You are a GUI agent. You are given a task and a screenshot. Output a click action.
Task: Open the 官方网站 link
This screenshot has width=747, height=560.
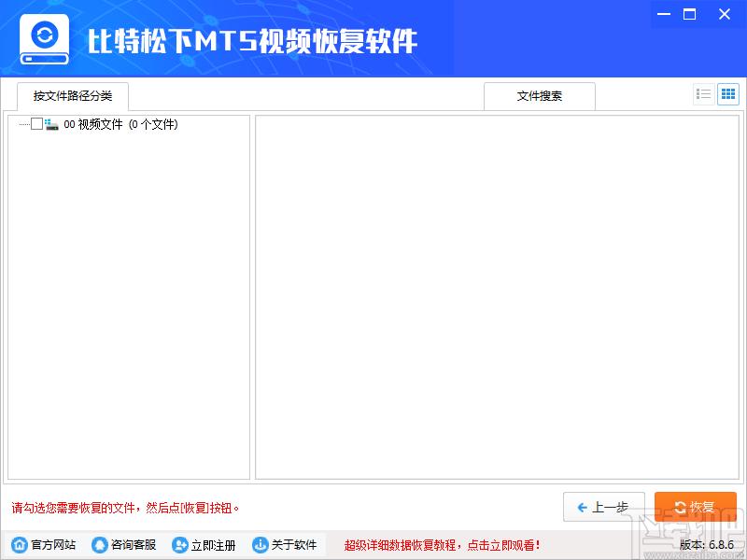pyautogui.click(x=43, y=545)
